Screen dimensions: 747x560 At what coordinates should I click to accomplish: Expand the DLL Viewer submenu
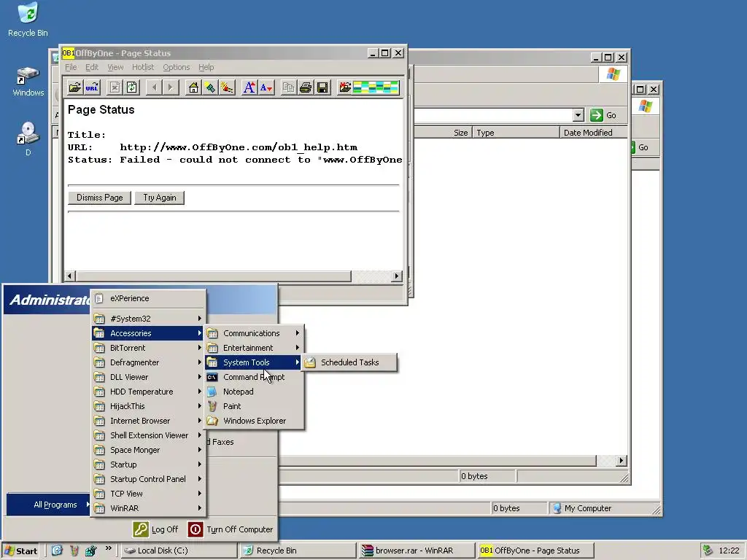(x=148, y=377)
